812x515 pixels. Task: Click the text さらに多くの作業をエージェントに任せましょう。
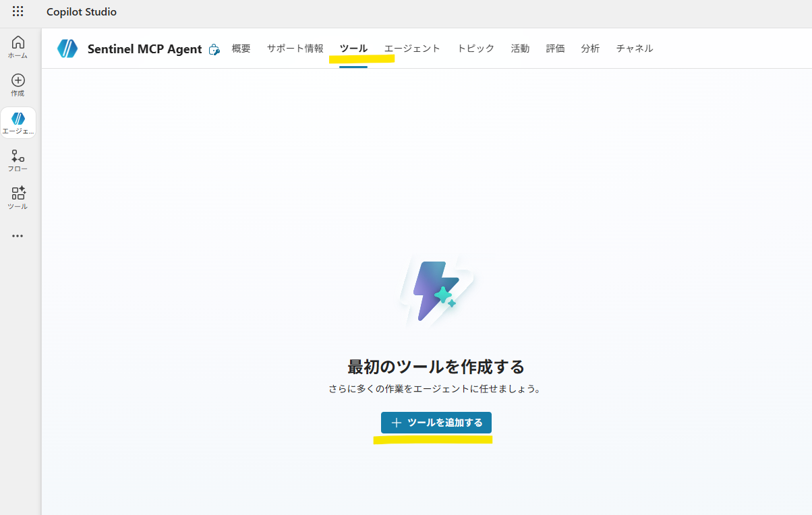coord(436,389)
